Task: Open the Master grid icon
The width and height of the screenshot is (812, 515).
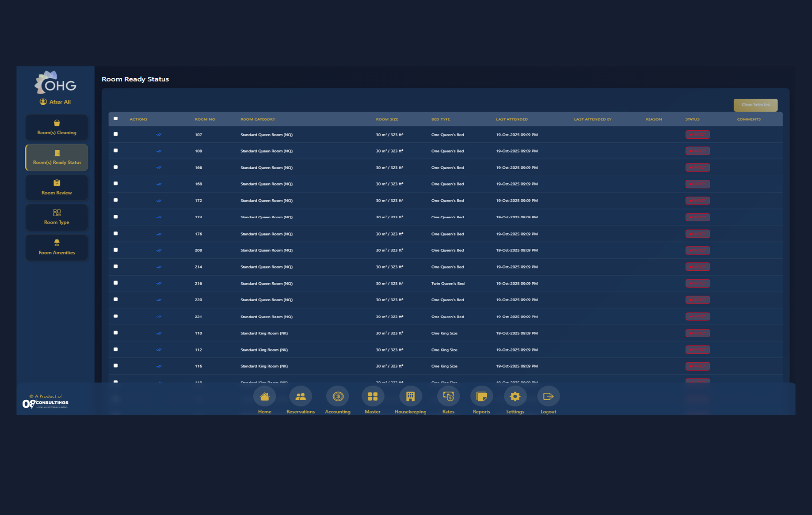Action: [x=372, y=396]
